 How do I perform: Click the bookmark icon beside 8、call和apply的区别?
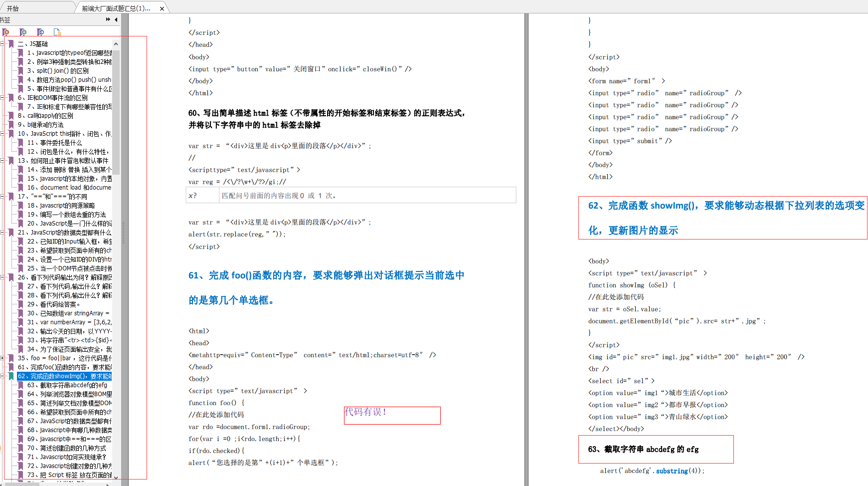click(x=11, y=116)
